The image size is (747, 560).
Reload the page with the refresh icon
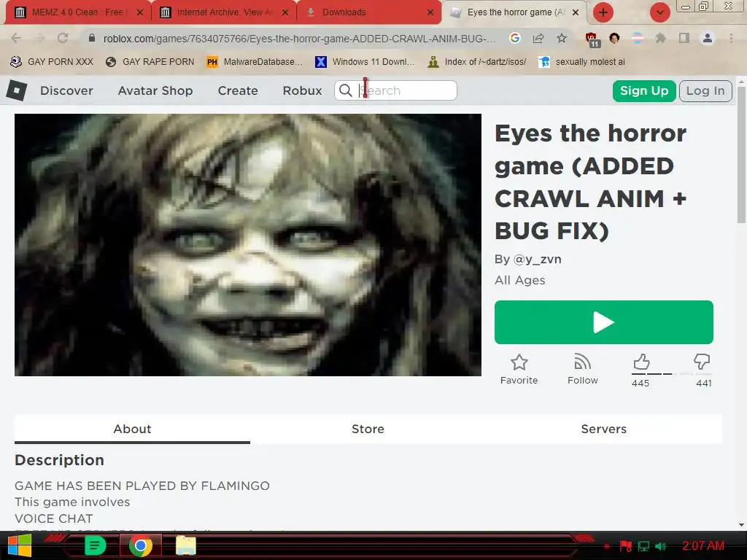pos(63,38)
